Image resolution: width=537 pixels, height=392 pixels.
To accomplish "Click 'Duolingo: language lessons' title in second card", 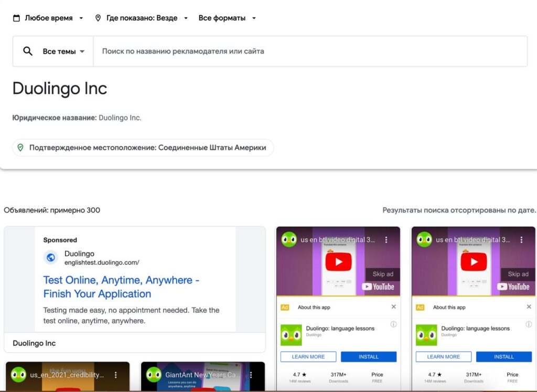I will coord(475,328).
